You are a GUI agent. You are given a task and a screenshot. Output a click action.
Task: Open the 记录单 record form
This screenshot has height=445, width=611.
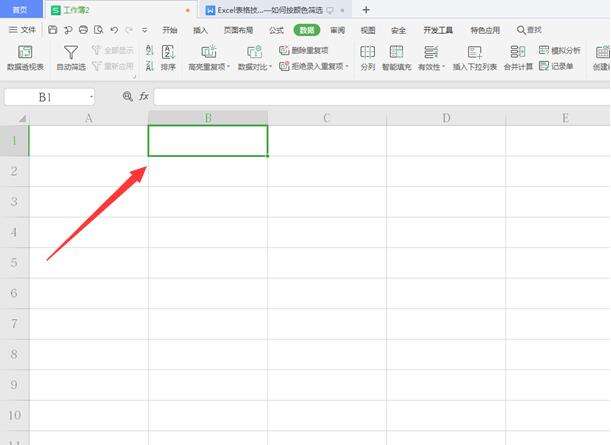(x=556, y=66)
